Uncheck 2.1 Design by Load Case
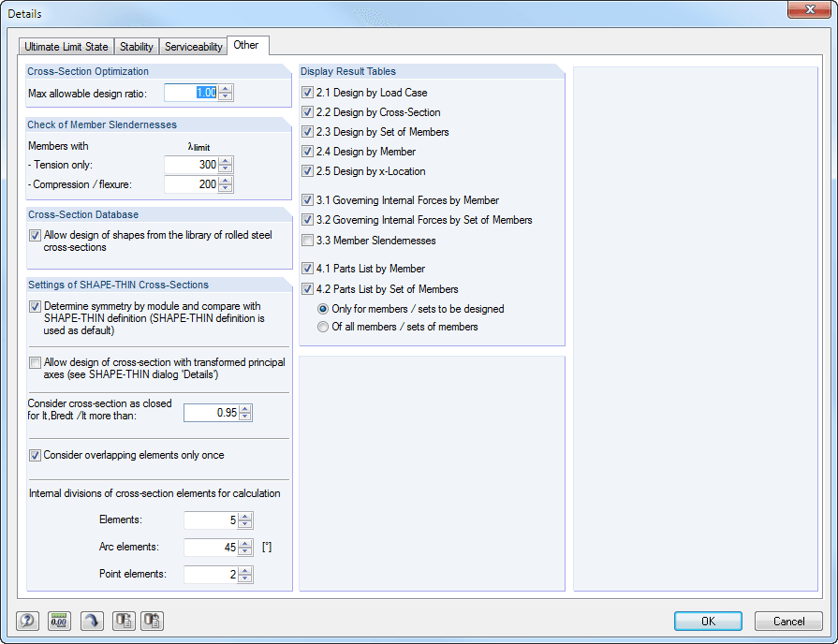 (x=307, y=93)
